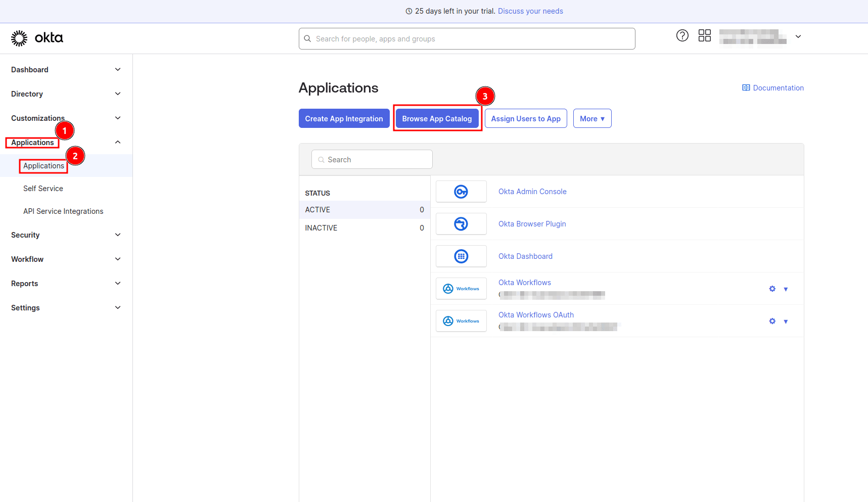Image resolution: width=868 pixels, height=502 pixels.
Task: Click the Okta Workflows OAuth app icon
Action: 461,321
